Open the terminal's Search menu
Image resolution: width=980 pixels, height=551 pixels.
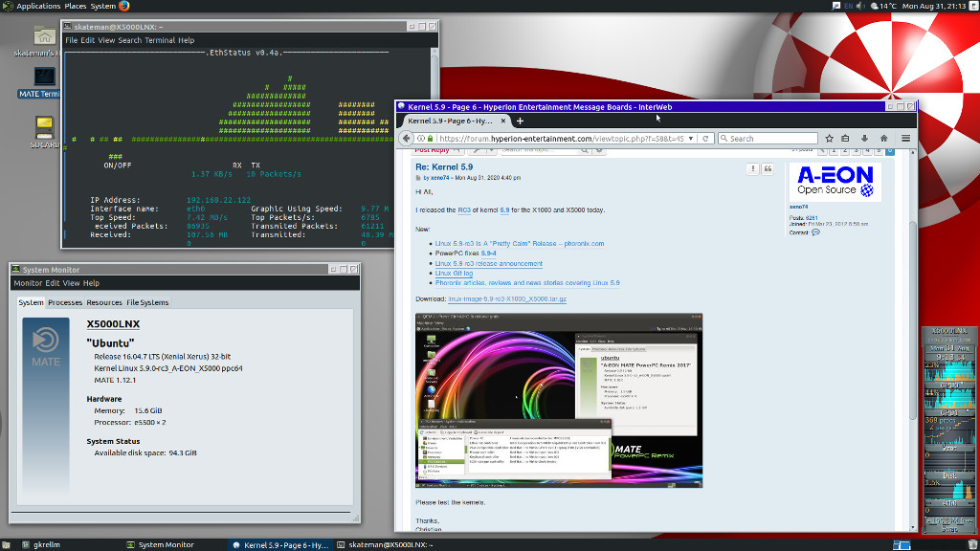click(x=129, y=40)
